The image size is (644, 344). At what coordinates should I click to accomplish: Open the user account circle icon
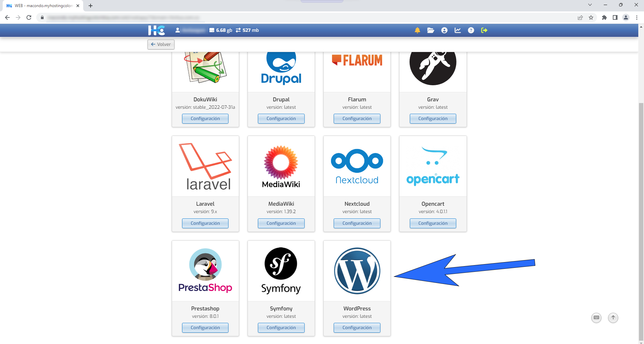click(444, 30)
